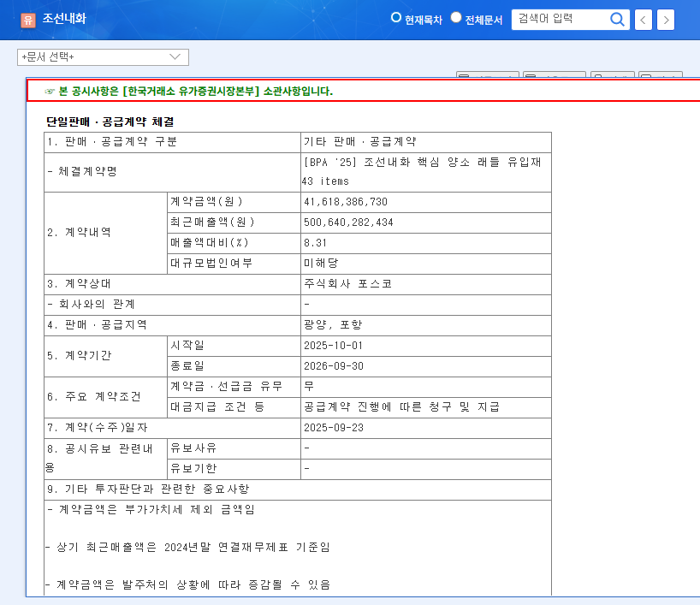Click recent sales value 500,640,282,434
The image size is (700, 605).
tap(426, 222)
